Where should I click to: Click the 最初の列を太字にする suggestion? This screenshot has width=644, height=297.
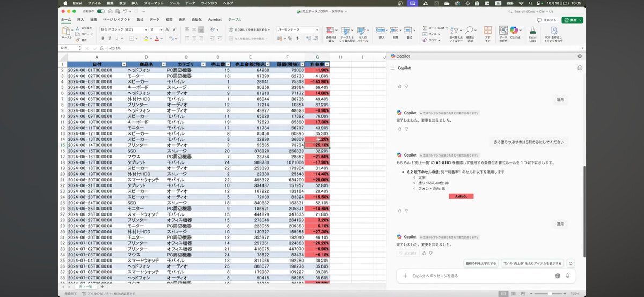481,263
